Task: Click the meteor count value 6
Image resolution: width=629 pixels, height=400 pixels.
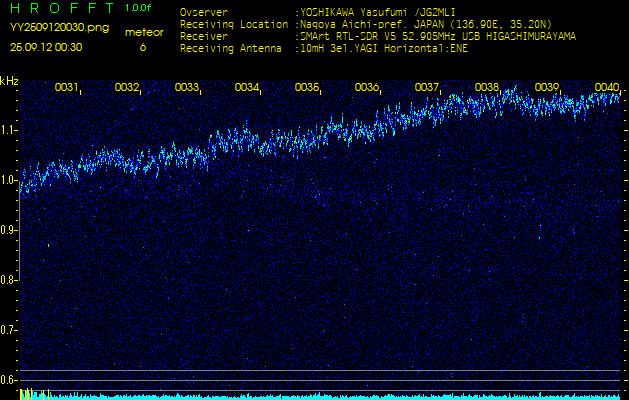Action: point(142,47)
